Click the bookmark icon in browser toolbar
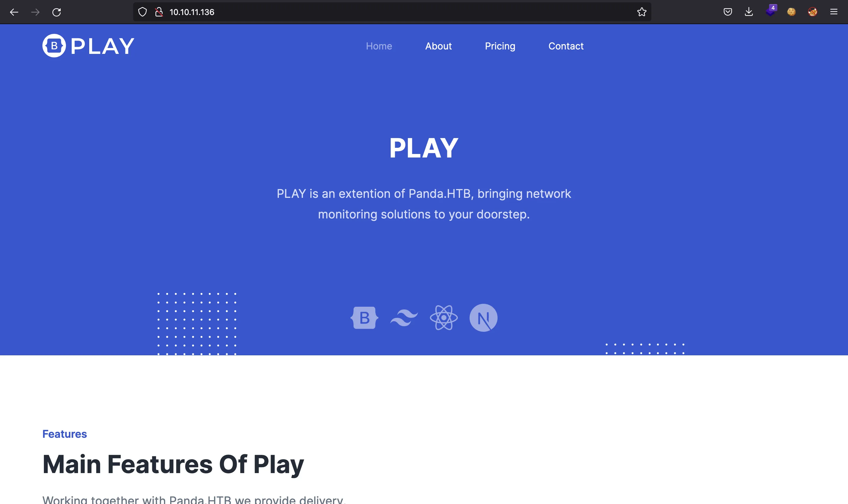 pos(642,12)
